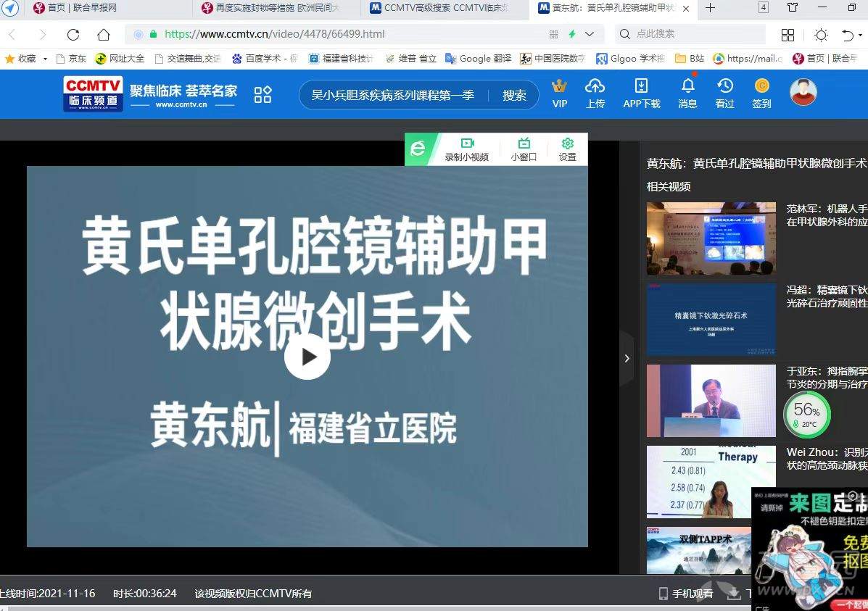Open video 设置 gear settings
Screen dimensions: 868x611
(x=567, y=149)
